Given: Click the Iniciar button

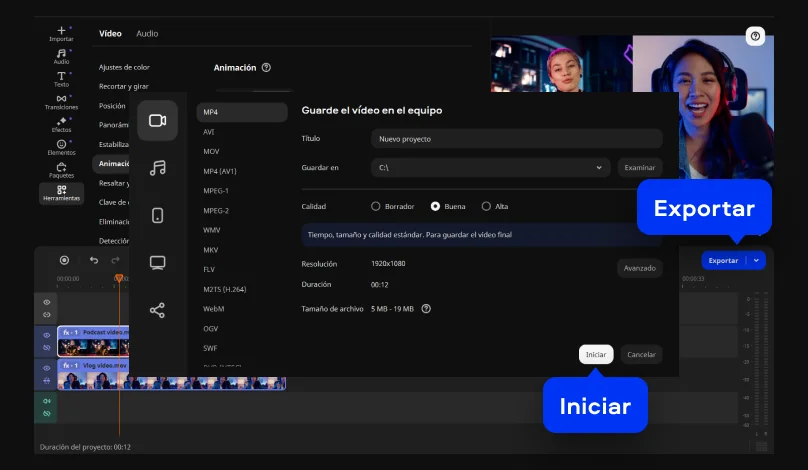Looking at the screenshot, I should pyautogui.click(x=596, y=354).
